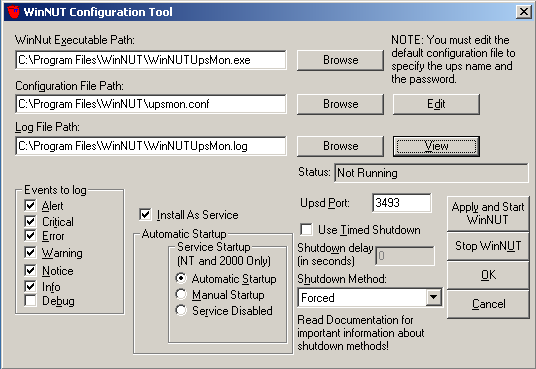
Task: Browse for the WinNut executable path
Action: coord(340,60)
